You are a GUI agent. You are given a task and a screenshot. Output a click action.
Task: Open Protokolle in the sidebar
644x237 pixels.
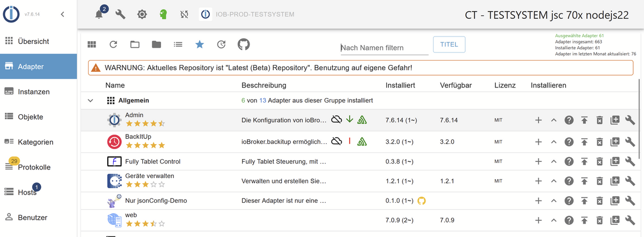tap(39, 167)
